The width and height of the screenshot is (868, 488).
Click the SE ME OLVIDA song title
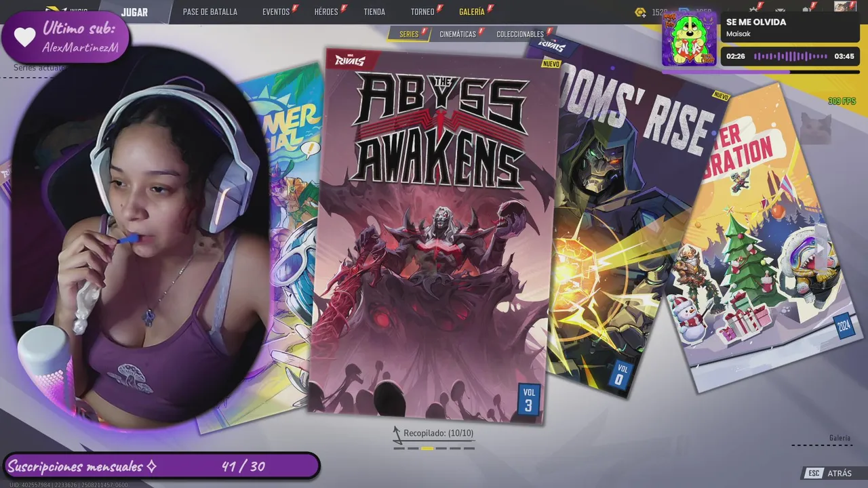click(x=756, y=22)
